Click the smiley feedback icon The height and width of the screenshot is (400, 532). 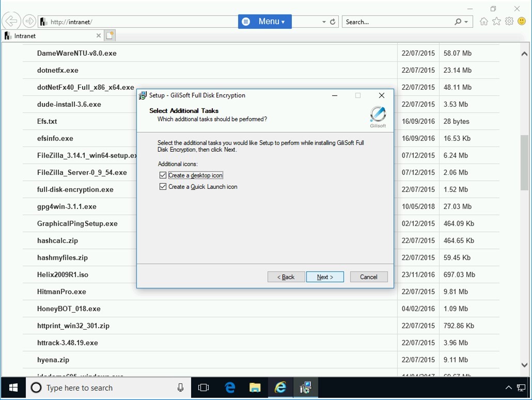click(522, 22)
